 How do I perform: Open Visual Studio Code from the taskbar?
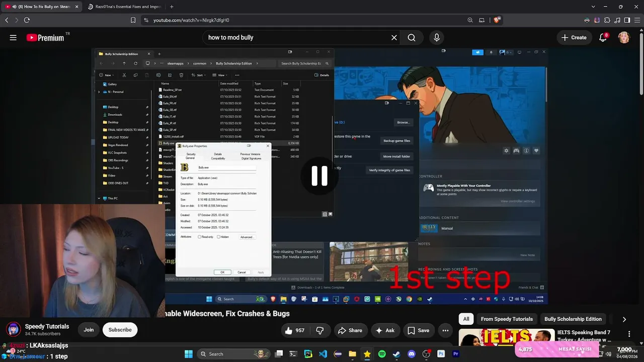(x=323, y=354)
